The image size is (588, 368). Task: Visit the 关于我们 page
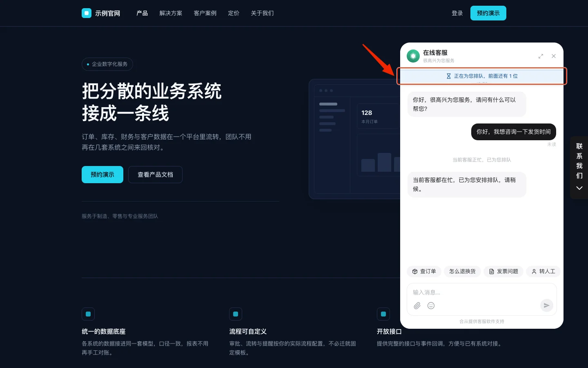tap(262, 13)
